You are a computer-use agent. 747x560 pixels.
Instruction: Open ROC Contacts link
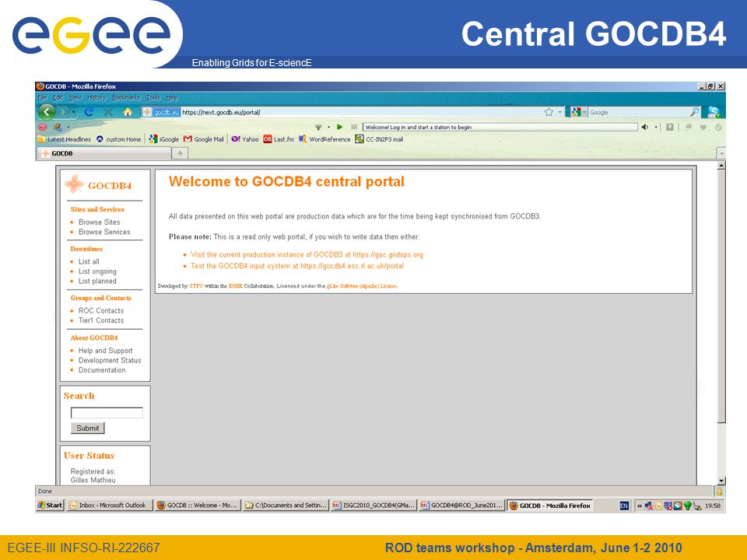(x=101, y=310)
